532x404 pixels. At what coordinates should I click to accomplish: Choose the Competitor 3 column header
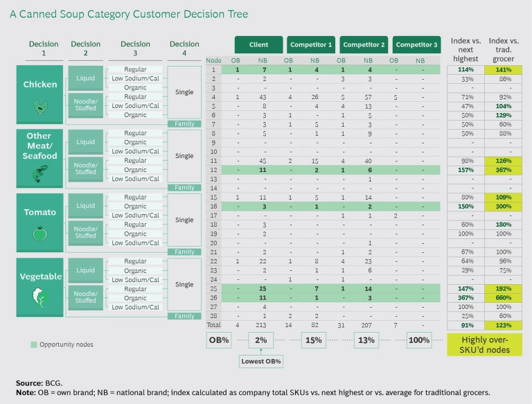coord(416,45)
